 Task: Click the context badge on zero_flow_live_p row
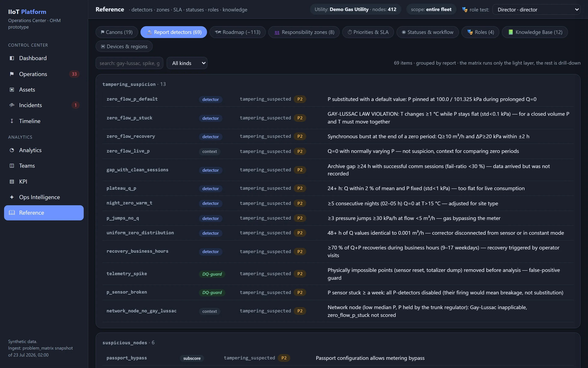pyautogui.click(x=209, y=151)
